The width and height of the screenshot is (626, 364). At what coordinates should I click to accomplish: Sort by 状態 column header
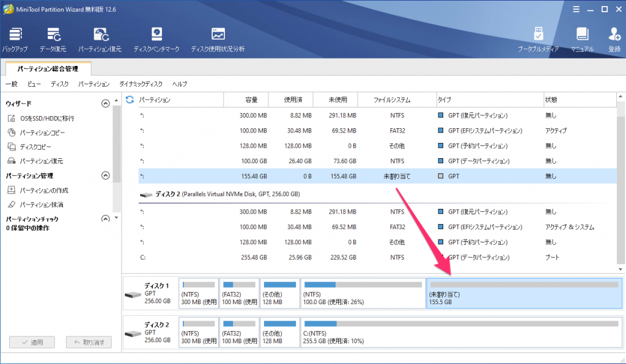tap(580, 100)
